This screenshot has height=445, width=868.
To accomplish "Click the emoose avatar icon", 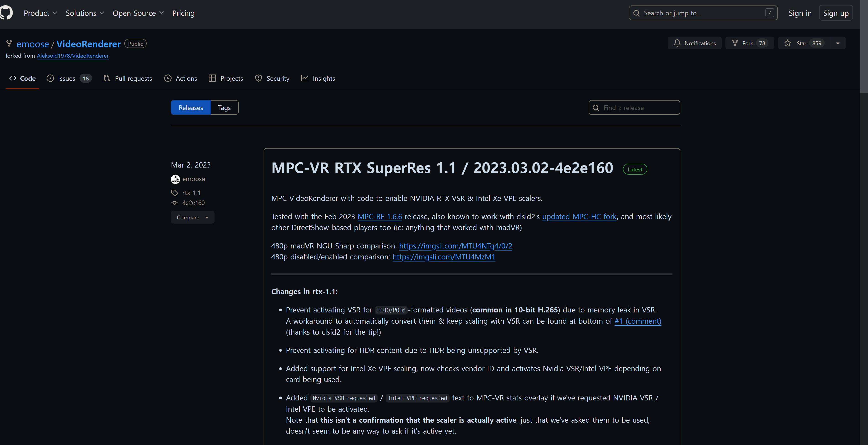I will (x=175, y=179).
